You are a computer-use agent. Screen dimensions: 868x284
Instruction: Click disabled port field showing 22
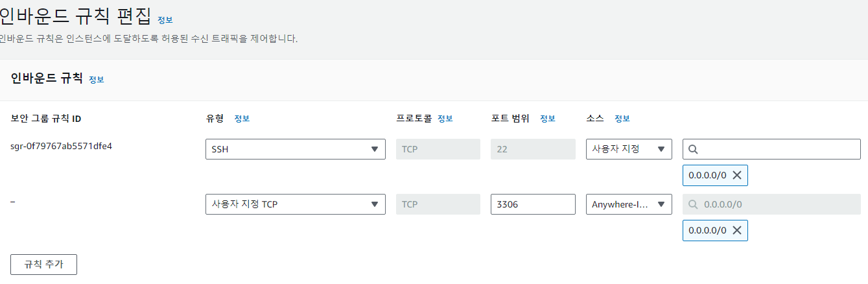pyautogui.click(x=533, y=149)
